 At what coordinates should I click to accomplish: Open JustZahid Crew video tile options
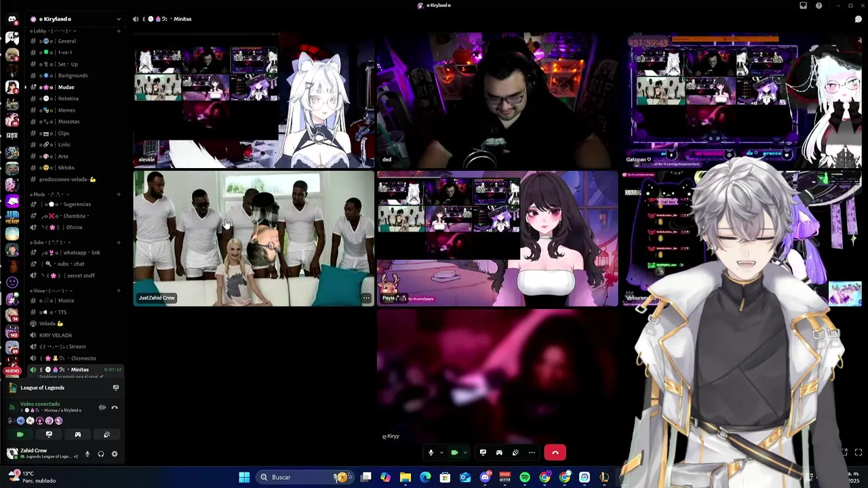tap(366, 298)
